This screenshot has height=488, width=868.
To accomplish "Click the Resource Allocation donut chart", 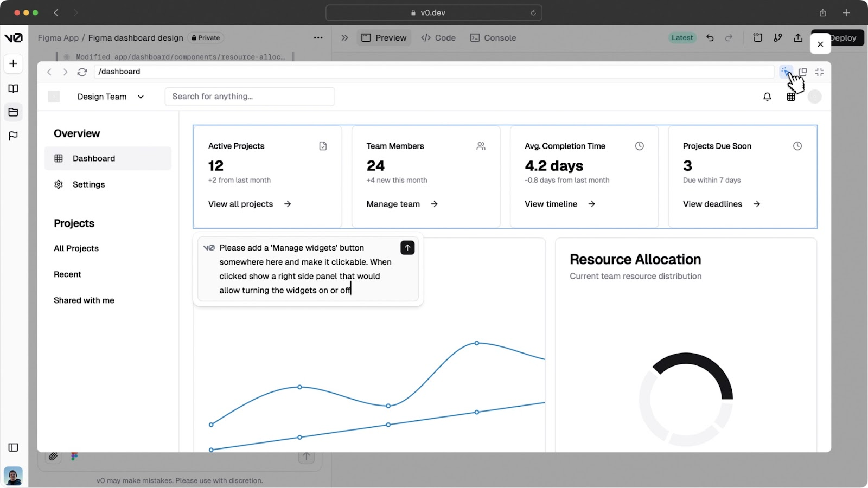I will click(686, 399).
